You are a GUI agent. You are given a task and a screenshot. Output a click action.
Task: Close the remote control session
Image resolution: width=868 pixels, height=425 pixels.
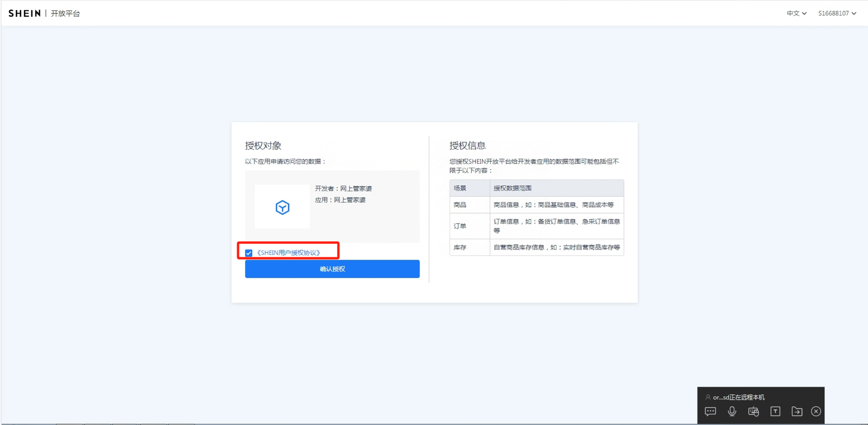(816, 411)
